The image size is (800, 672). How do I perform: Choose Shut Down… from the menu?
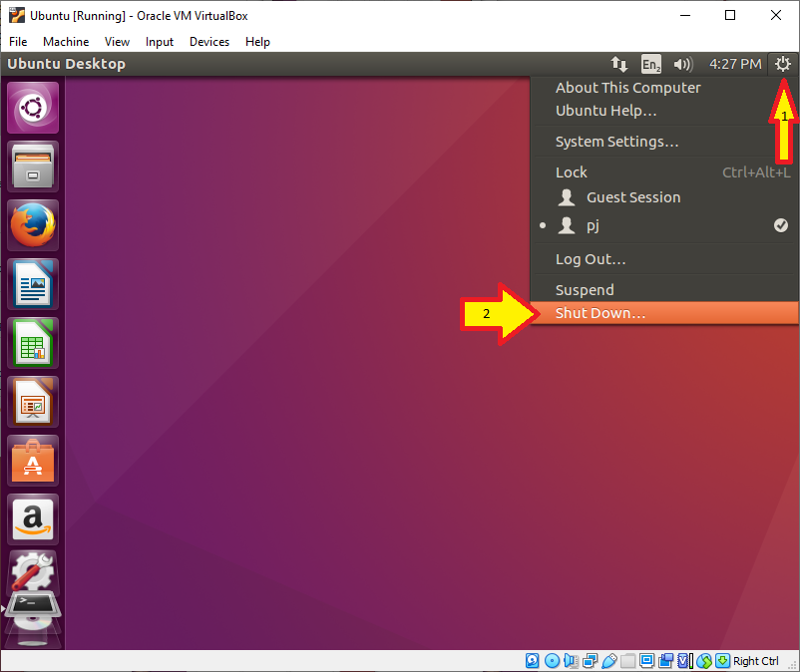click(663, 313)
